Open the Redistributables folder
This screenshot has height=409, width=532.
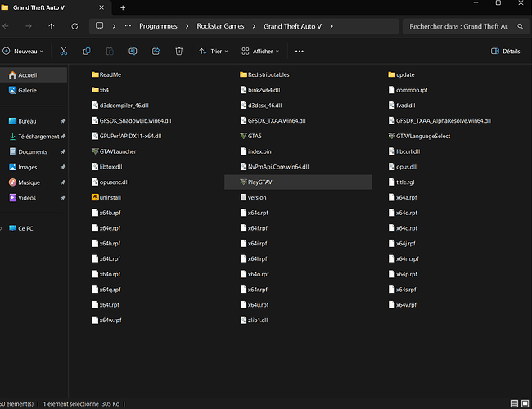(x=264, y=74)
